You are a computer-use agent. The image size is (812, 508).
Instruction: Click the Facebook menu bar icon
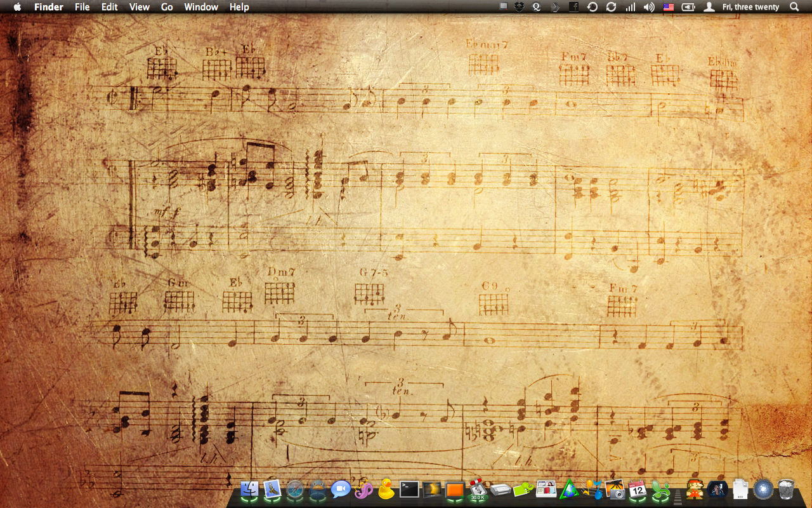573,7
